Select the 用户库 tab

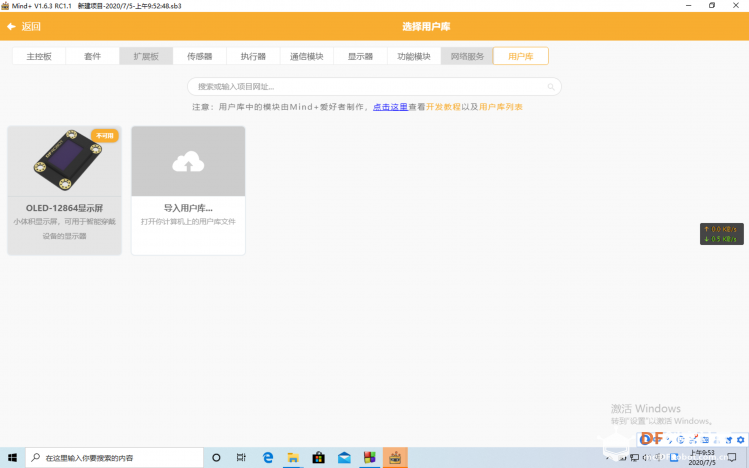[x=521, y=56]
